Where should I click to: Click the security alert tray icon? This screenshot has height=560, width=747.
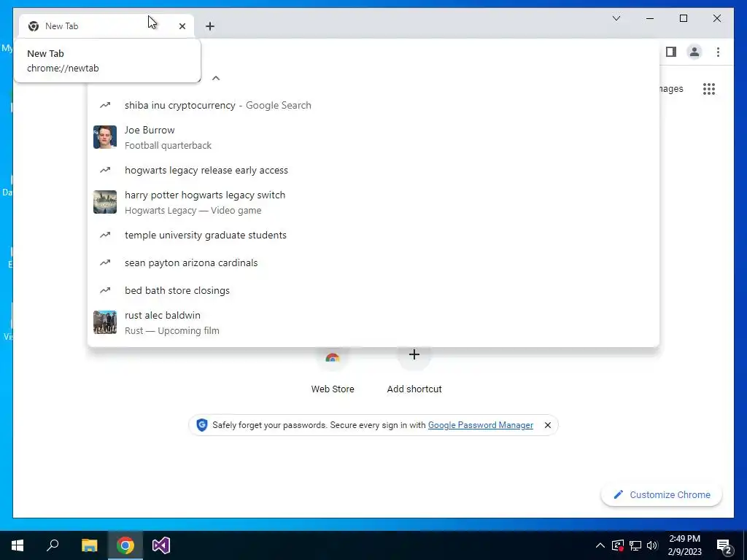618,545
